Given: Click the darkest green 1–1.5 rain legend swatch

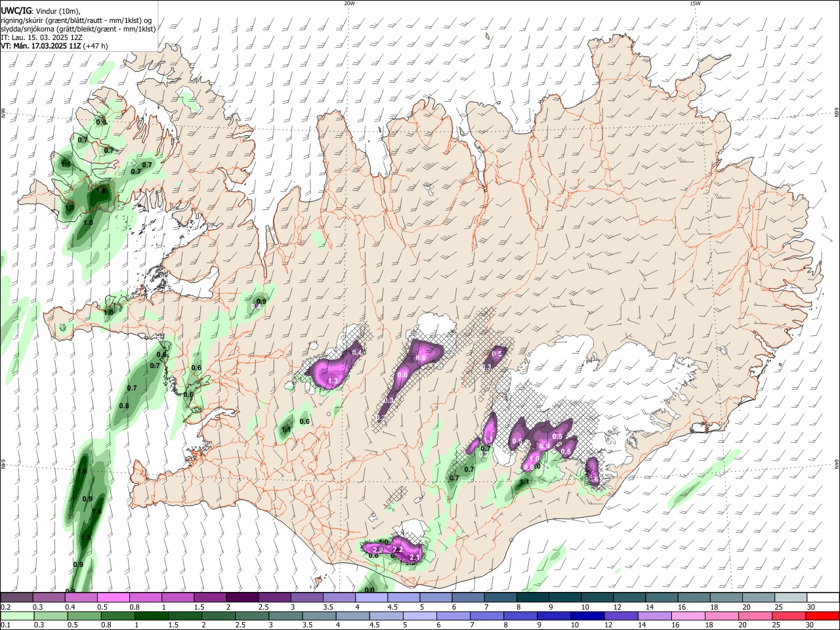Looking at the screenshot, I should pos(152,616).
